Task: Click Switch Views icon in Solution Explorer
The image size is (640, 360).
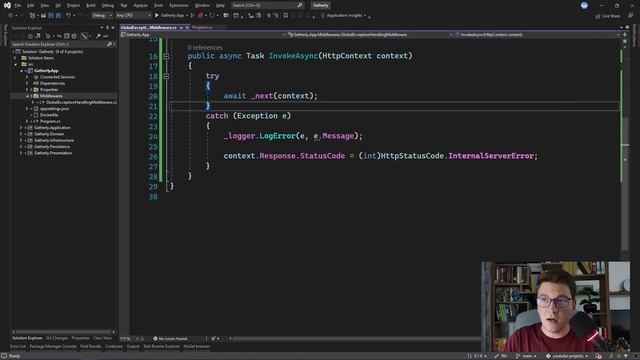Action: pyautogui.click(x=37, y=36)
